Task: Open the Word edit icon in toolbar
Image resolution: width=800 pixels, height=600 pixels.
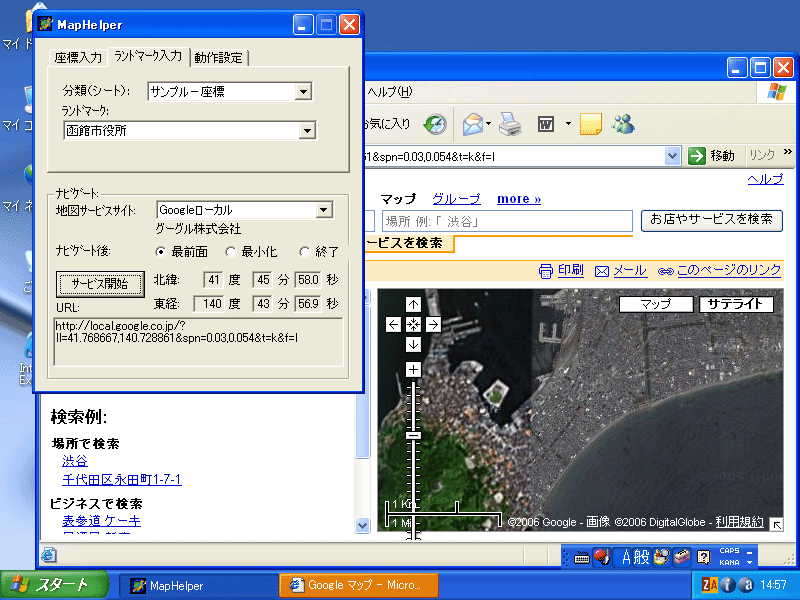Action: click(x=546, y=124)
